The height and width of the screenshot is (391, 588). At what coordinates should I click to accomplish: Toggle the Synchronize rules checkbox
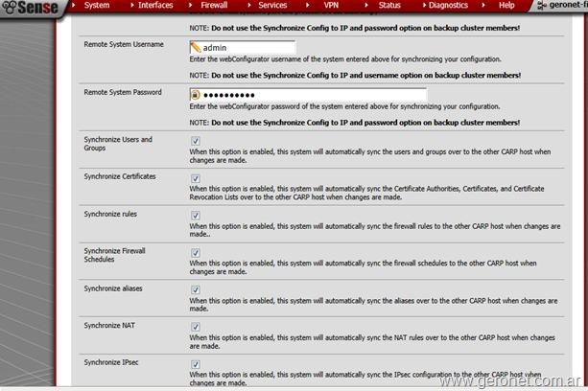[x=196, y=216]
